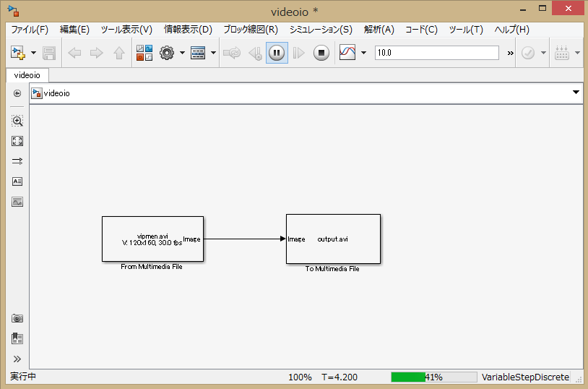The height and width of the screenshot is (389, 588).
Task: Select the From Multimedia File block
Action: (x=152, y=239)
